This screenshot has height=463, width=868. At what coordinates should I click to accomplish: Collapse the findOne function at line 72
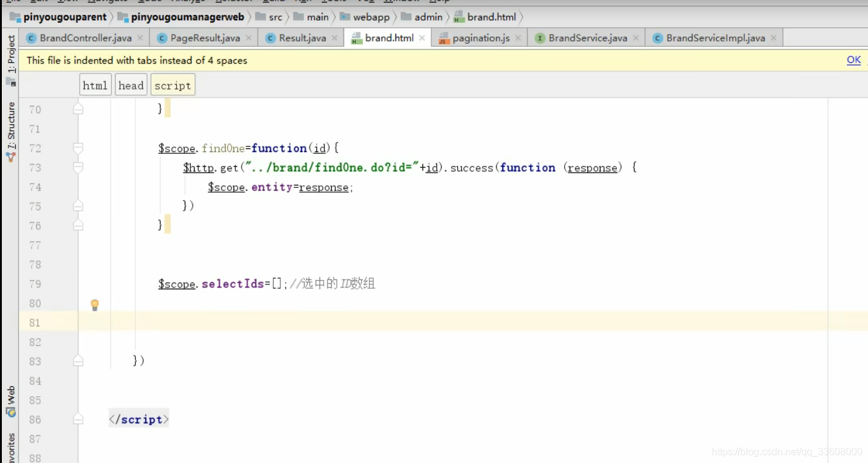(x=78, y=148)
